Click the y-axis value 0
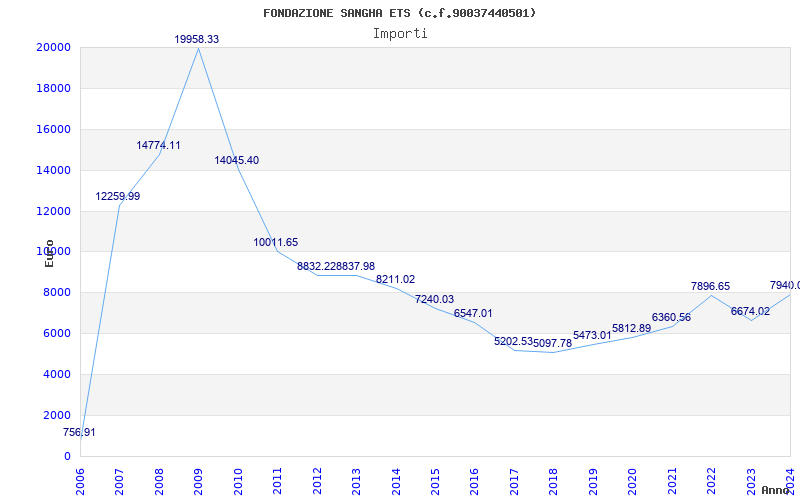The width and height of the screenshot is (800, 500). 67,457
